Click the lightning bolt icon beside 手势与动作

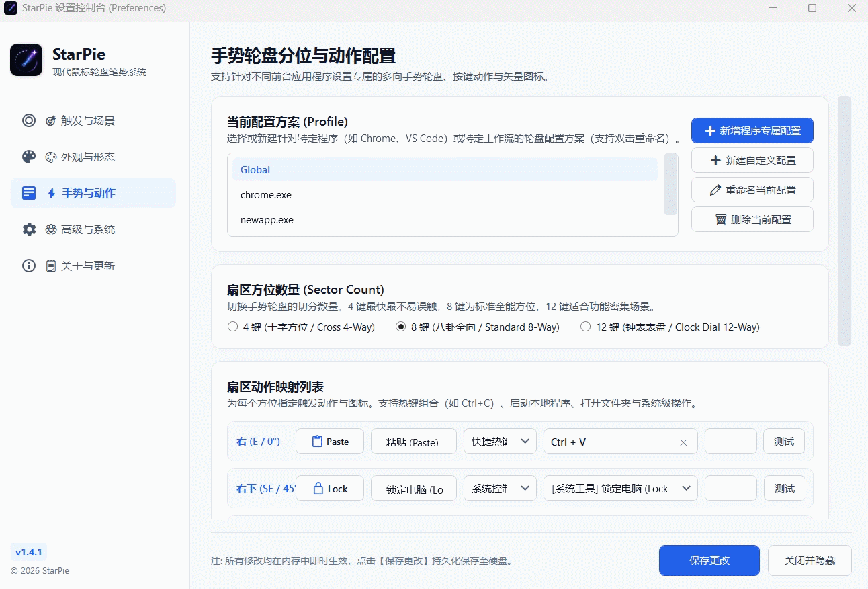pyautogui.click(x=51, y=194)
